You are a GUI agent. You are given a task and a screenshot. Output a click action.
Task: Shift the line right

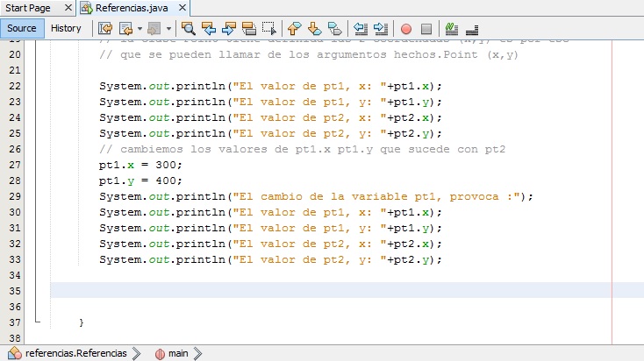pos(380,28)
